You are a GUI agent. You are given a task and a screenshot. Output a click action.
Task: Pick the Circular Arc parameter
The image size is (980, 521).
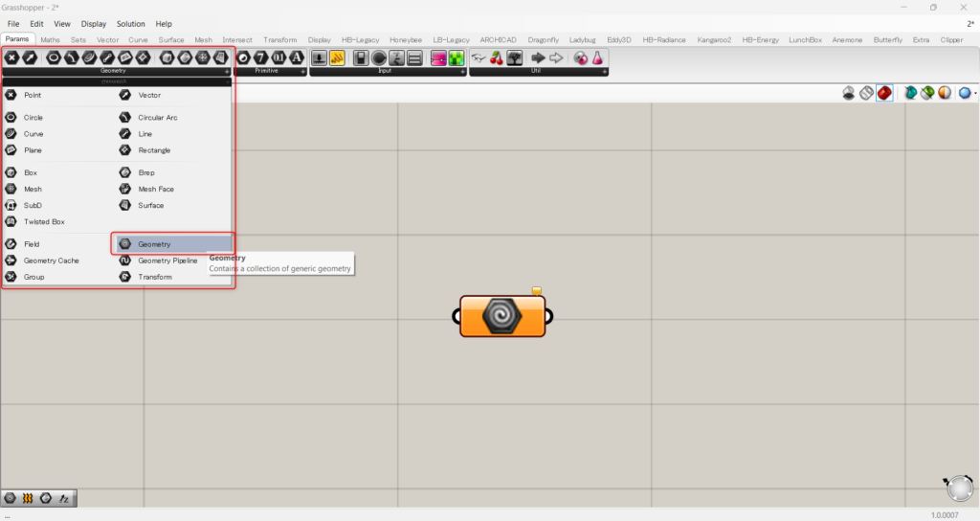pos(157,117)
